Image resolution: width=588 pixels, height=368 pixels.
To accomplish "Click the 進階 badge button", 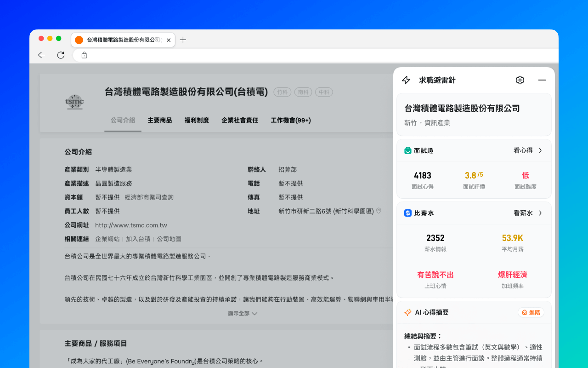I will point(531,312).
